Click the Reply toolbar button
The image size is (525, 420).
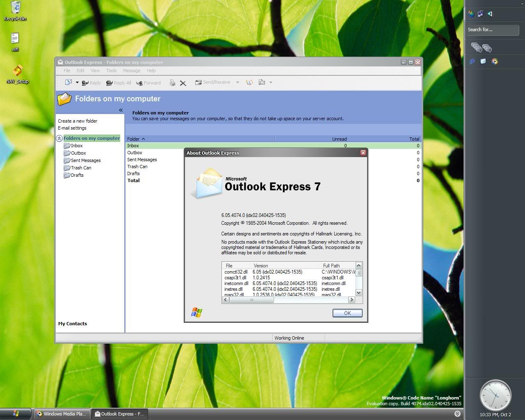pos(91,83)
